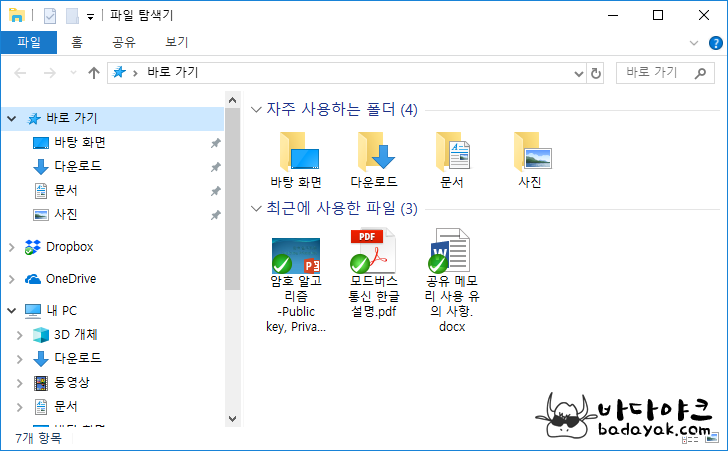Click the navigation pane scroll down arrow
Screen dimensions: 728x451
233,418
